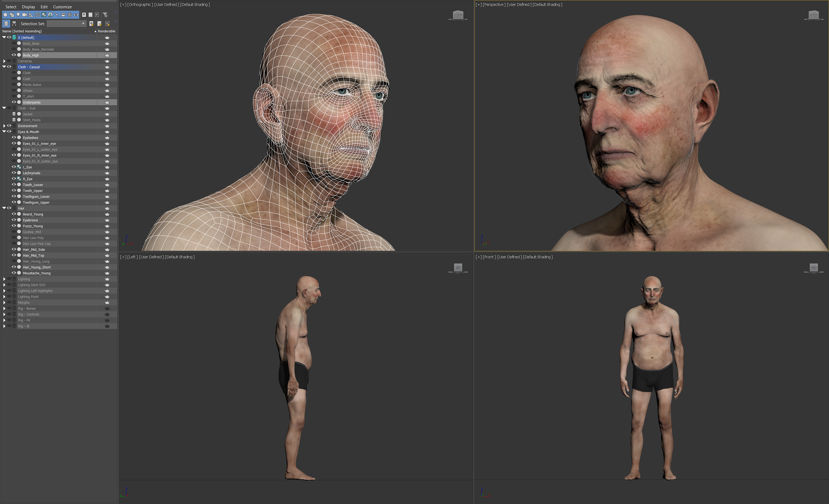Collapse the Eyes & Mouth layer
This screenshot has height=504, width=829.
click(4, 132)
